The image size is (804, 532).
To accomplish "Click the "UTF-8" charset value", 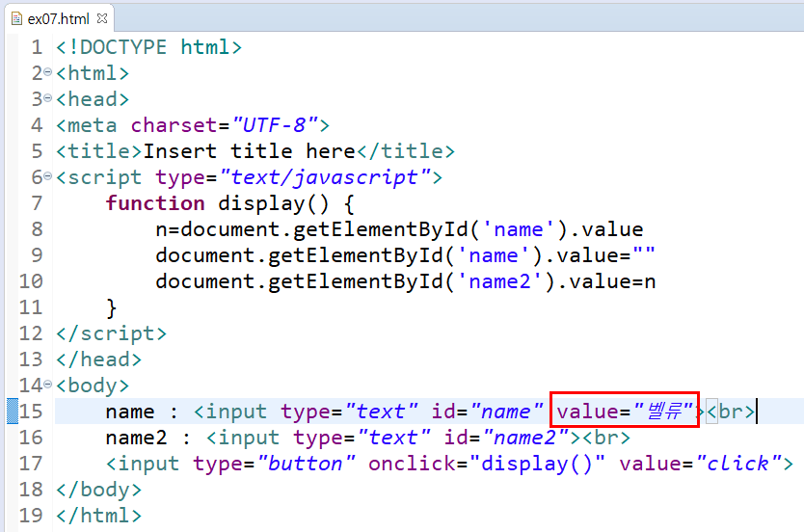I will click(275, 125).
